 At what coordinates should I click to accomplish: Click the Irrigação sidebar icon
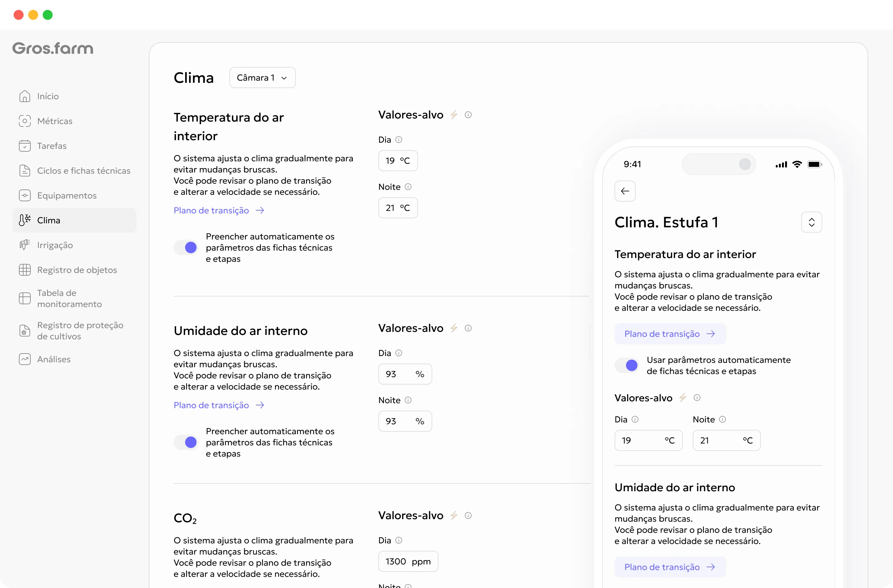(25, 245)
